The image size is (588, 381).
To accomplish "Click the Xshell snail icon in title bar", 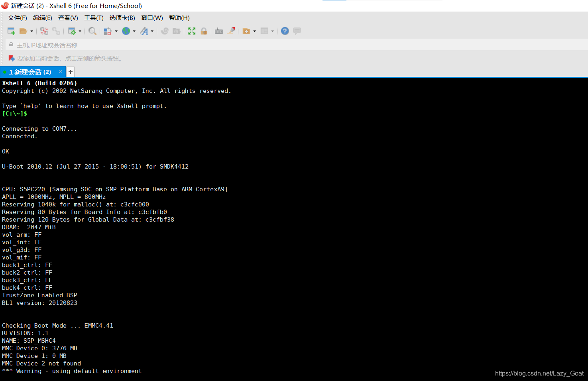I will [5, 6].
